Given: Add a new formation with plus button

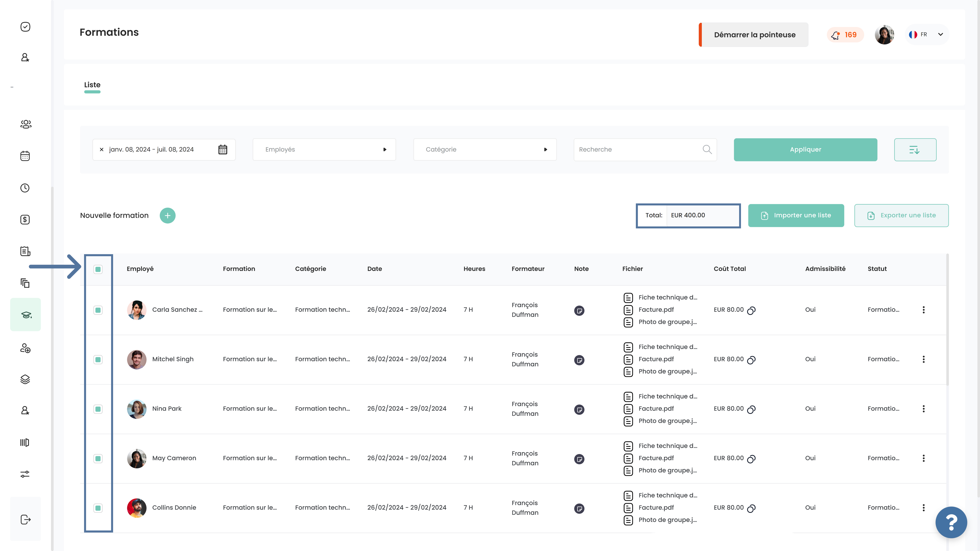Looking at the screenshot, I should (x=167, y=216).
